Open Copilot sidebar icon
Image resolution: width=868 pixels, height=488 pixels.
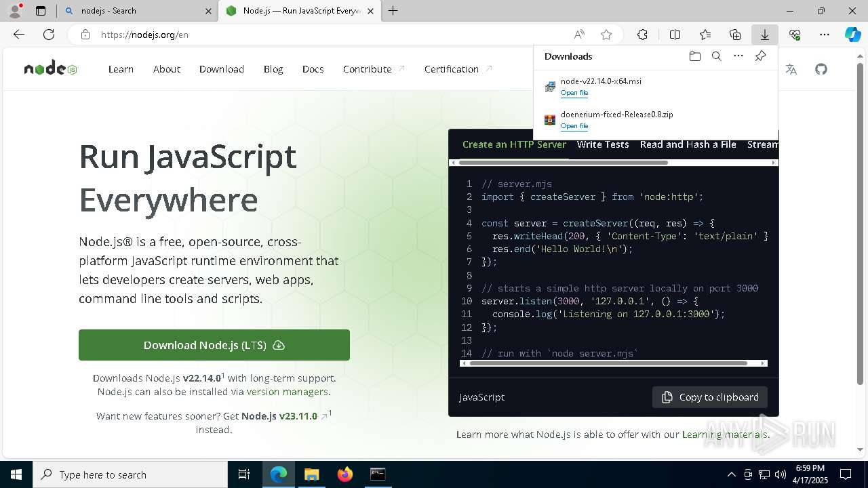pyautogui.click(x=853, y=35)
